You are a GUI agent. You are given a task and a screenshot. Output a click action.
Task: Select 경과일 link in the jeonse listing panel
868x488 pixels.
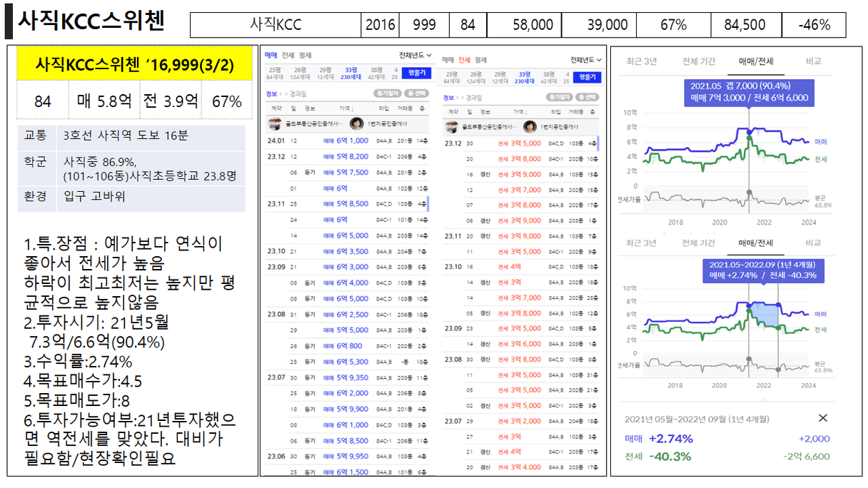[473, 97]
